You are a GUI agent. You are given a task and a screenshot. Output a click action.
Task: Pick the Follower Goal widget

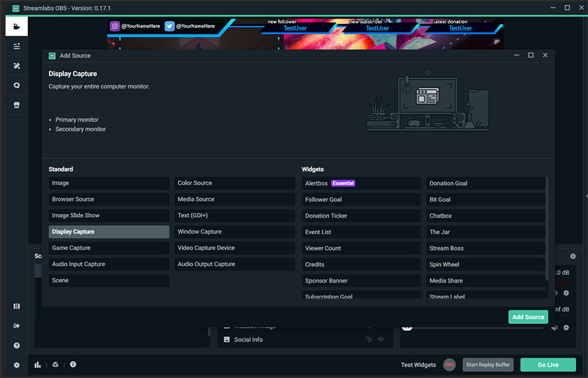pyautogui.click(x=361, y=200)
